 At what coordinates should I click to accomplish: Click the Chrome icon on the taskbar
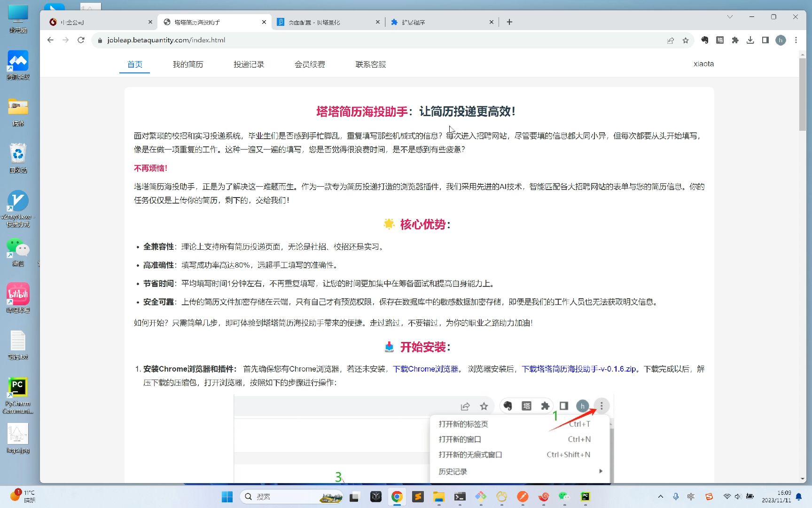[397, 497]
